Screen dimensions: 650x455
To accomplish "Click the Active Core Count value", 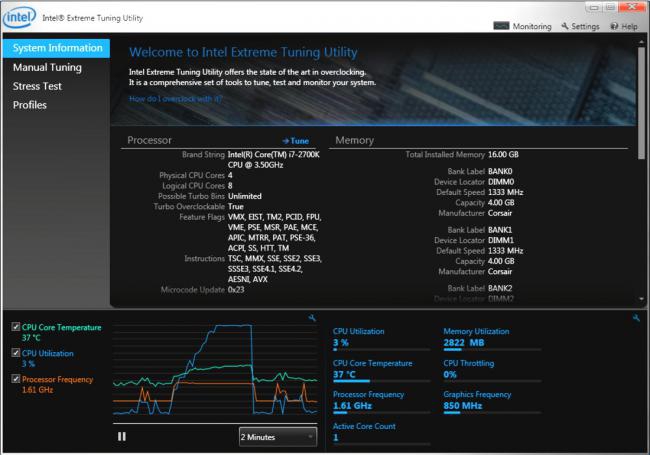I will 336,437.
